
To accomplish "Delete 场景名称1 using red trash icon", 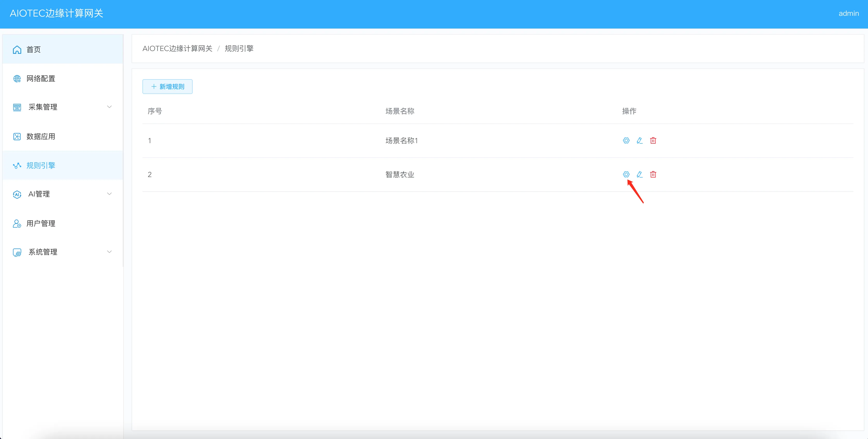I will 653,141.
